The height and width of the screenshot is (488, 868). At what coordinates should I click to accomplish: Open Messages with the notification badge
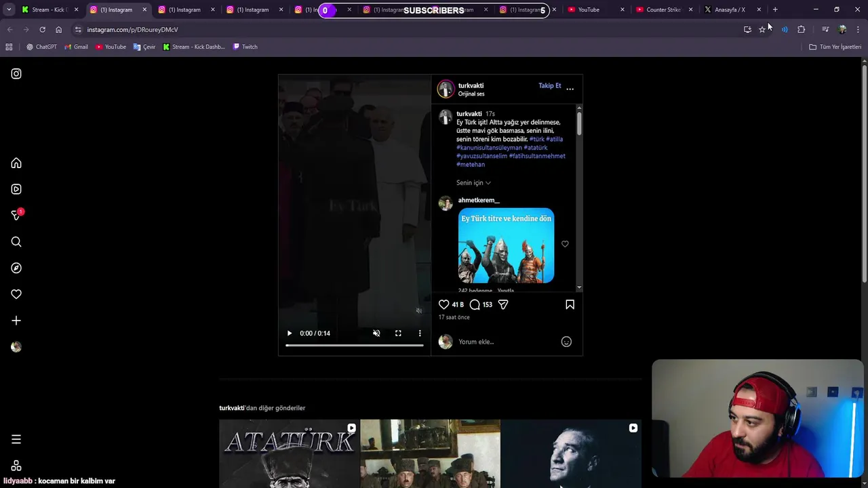pos(16,215)
